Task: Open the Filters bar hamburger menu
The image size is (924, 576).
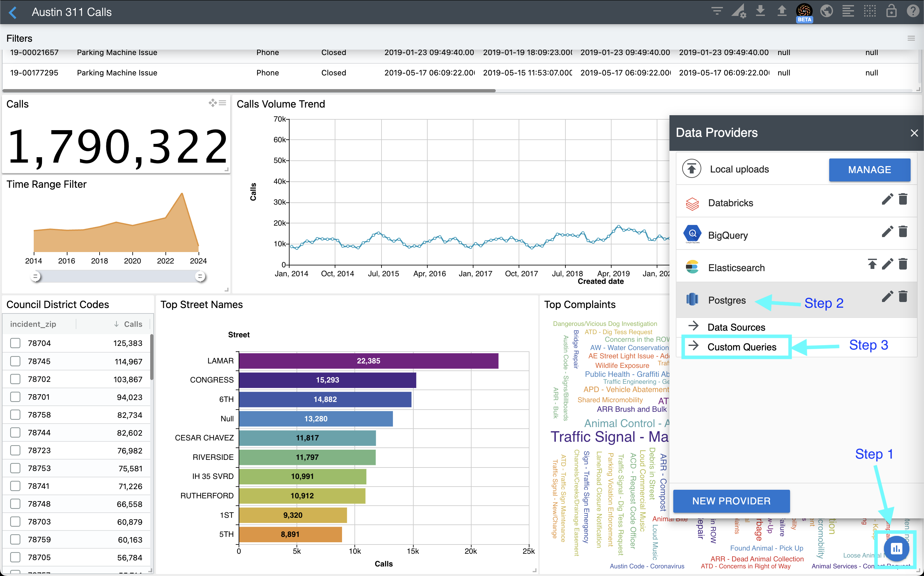Action: (x=911, y=38)
